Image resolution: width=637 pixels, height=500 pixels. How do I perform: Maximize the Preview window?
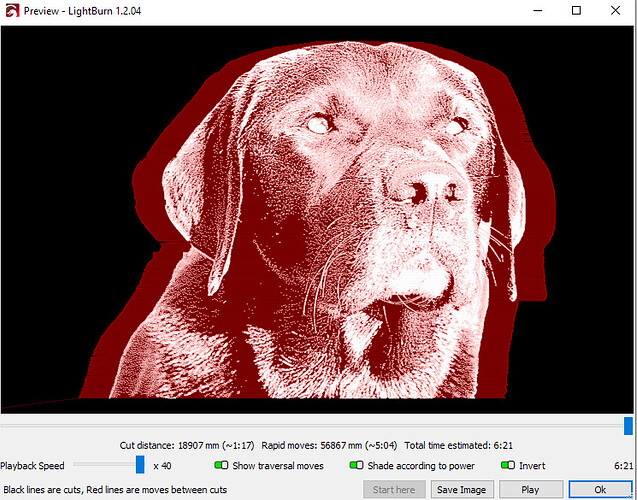click(576, 11)
